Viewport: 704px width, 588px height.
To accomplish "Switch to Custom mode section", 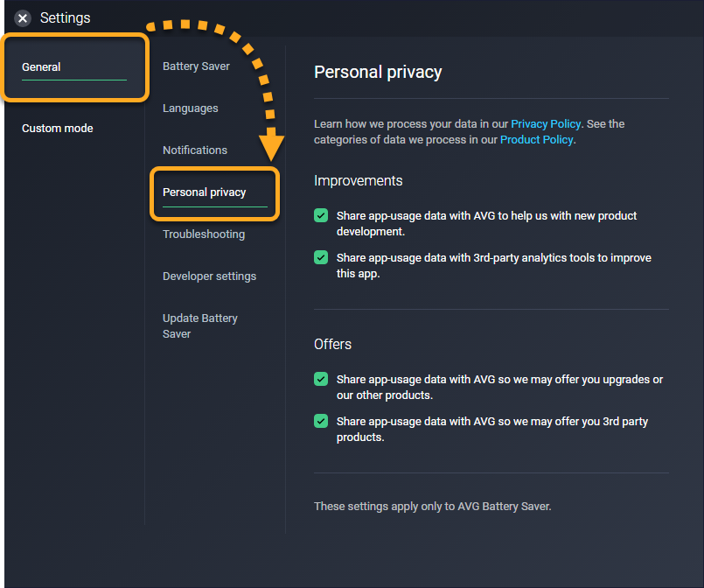I will 58,129.
